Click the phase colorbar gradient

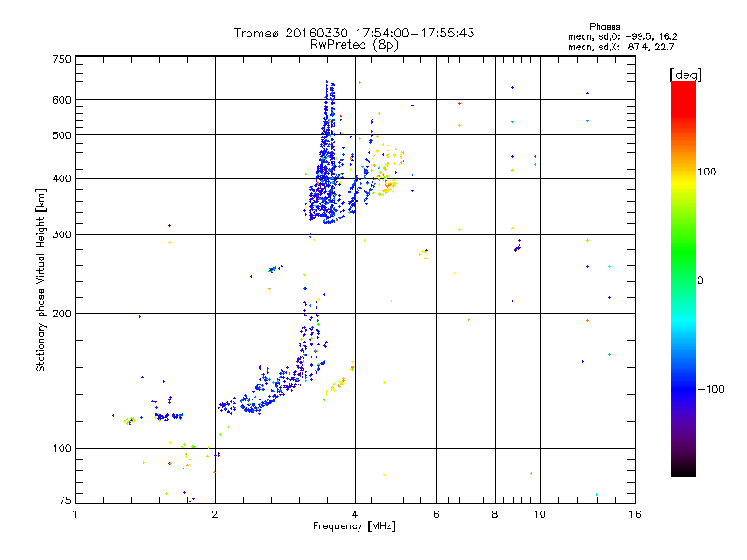click(x=684, y=278)
